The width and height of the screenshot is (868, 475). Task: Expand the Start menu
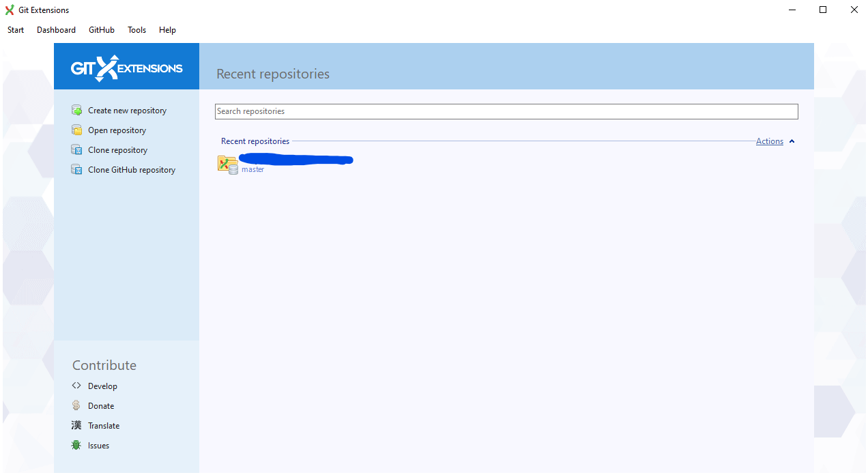point(15,29)
